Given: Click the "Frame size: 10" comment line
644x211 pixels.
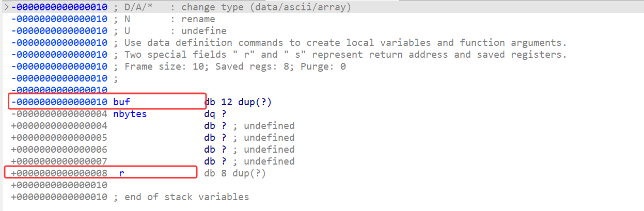Looking at the screenshot, I should coord(235,67).
